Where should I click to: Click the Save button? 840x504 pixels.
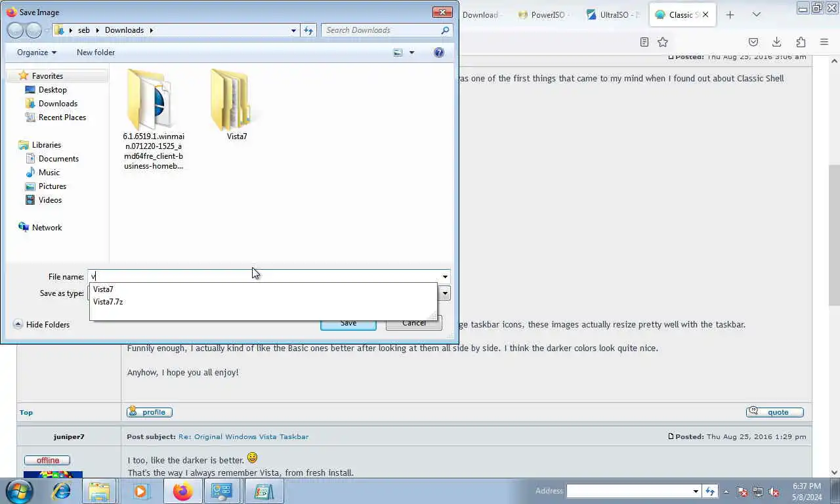(348, 323)
